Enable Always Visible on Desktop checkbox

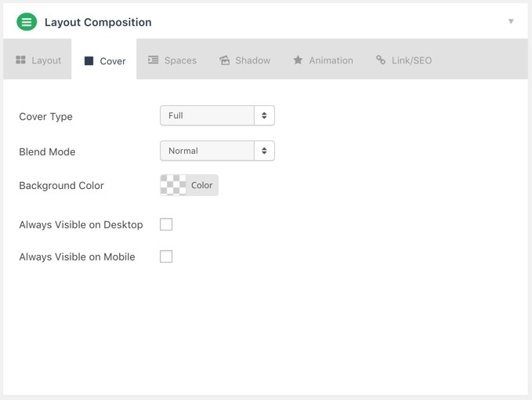[x=166, y=224]
